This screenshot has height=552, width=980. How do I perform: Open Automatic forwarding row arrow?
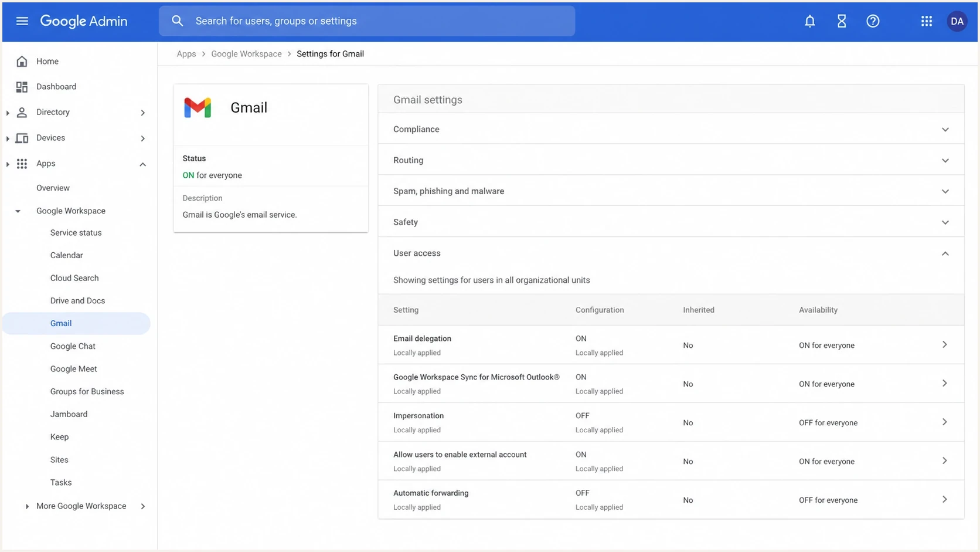pos(944,499)
